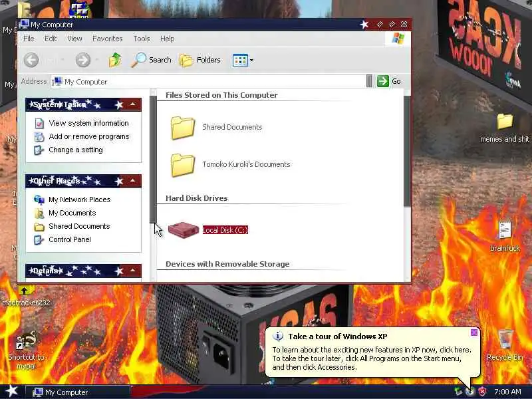Click the Local Disk (C:) label
Image resolution: width=532 pixels, height=399 pixels.
pos(225,230)
